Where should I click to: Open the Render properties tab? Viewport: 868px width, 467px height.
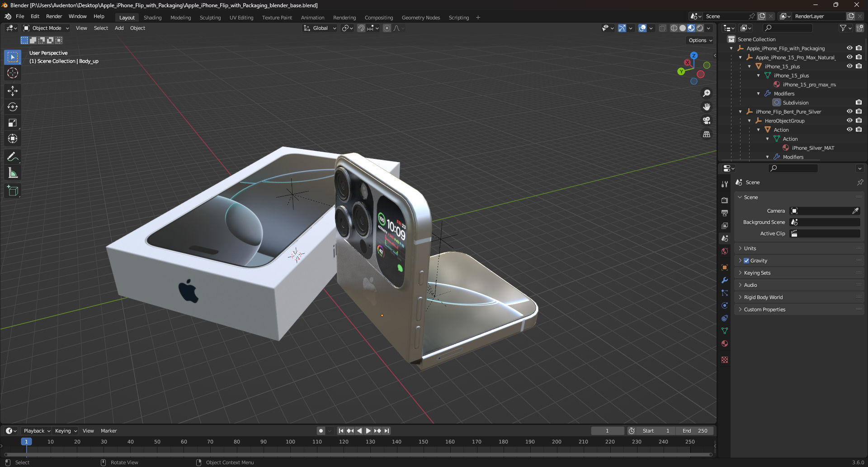[725, 200]
